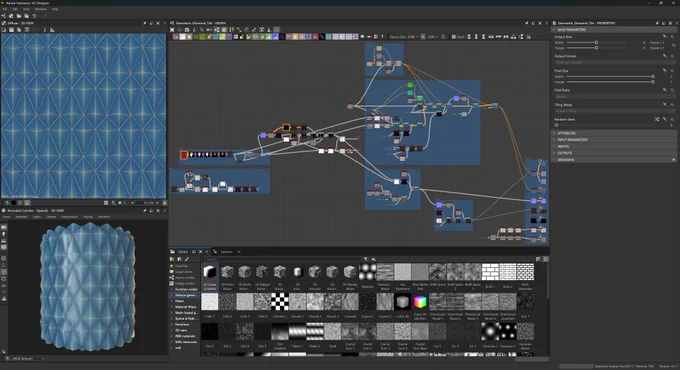
Task: Select Atomic nodes in Library list
Action: 184,278
